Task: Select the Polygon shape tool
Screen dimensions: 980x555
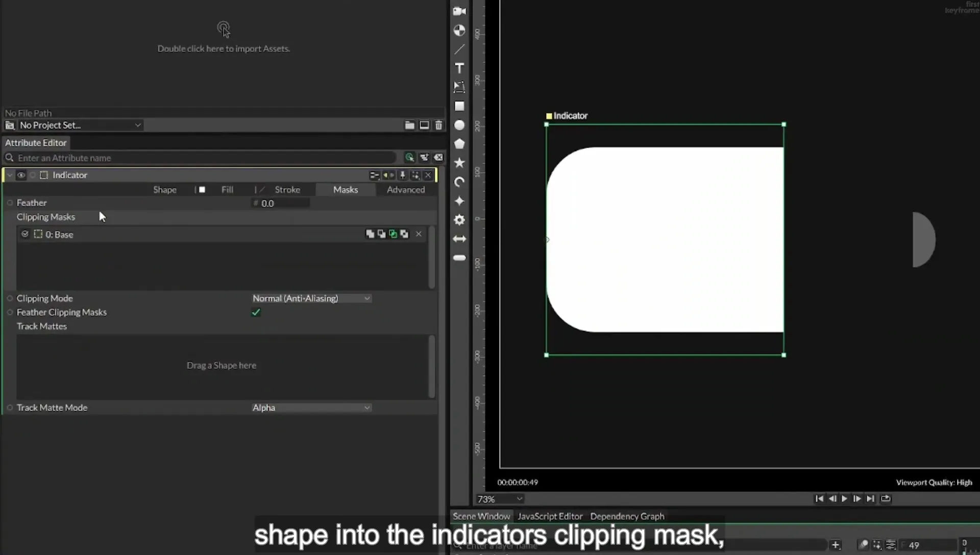Action: click(x=459, y=144)
